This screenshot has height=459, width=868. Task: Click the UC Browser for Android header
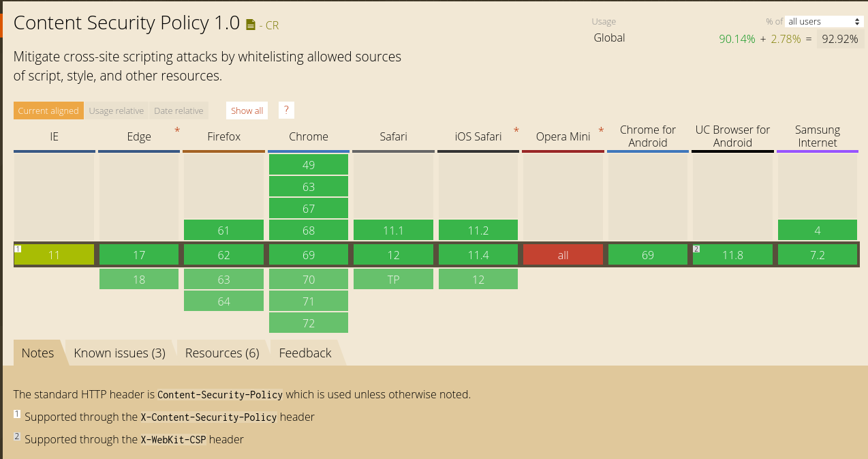click(733, 136)
